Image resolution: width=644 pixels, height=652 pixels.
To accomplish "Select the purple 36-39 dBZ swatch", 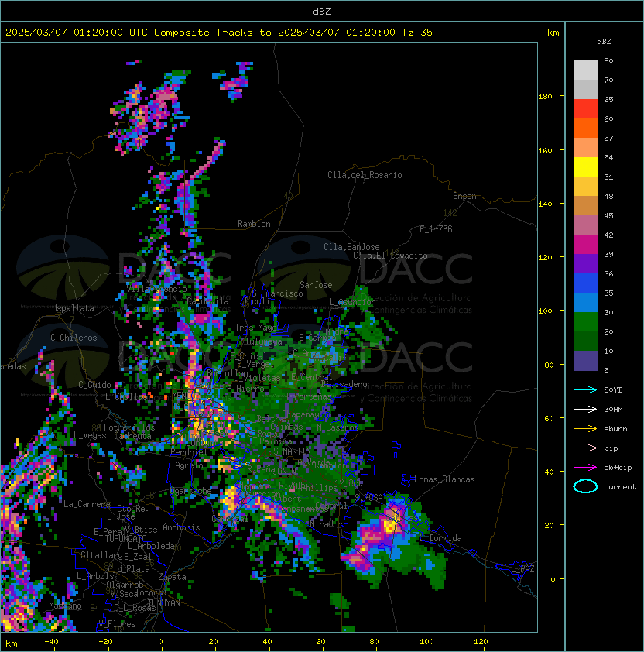I will (585, 263).
